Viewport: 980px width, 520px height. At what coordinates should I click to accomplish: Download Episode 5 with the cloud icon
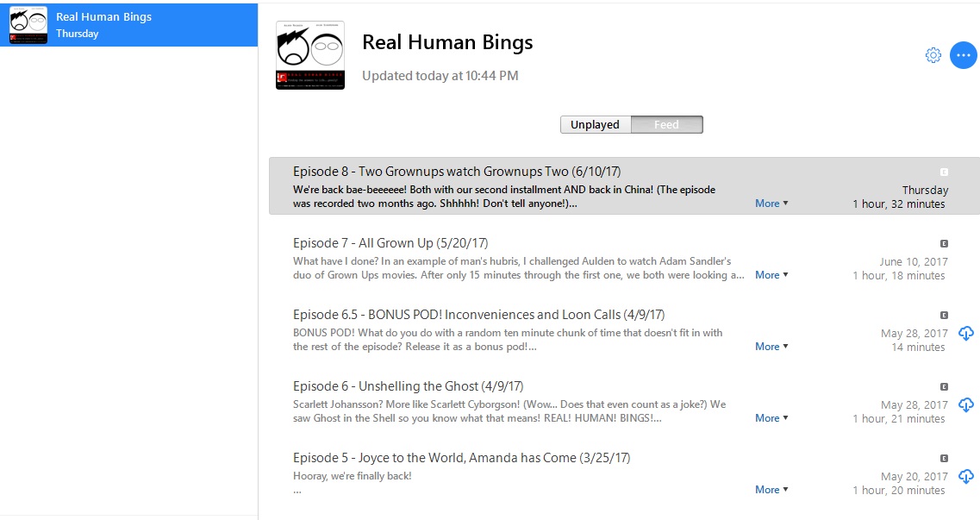tap(965, 476)
